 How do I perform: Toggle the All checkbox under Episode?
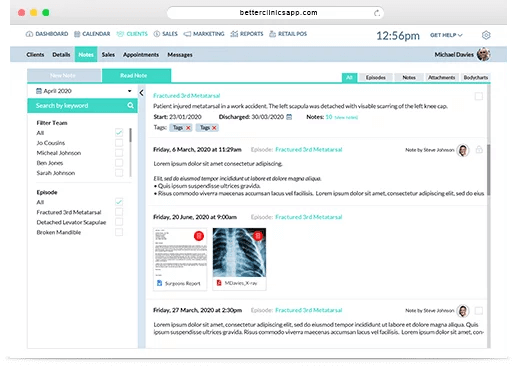(x=119, y=202)
